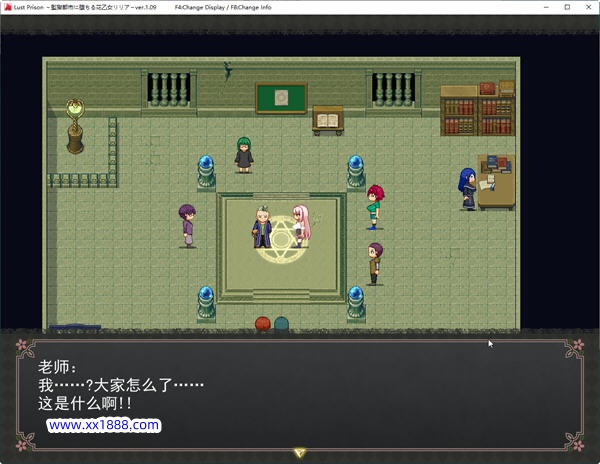Image resolution: width=600 pixels, height=464 pixels.
Task: Click the Lust Prison app icon in title bar
Action: (x=8, y=7)
